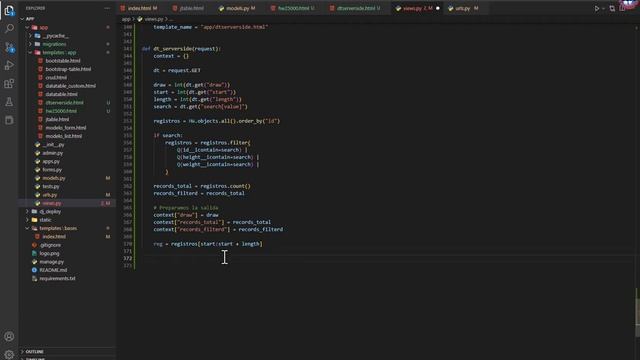Click the unsaved dot on views.py tab
Screen dimensions: 640x360
pos(438,8)
